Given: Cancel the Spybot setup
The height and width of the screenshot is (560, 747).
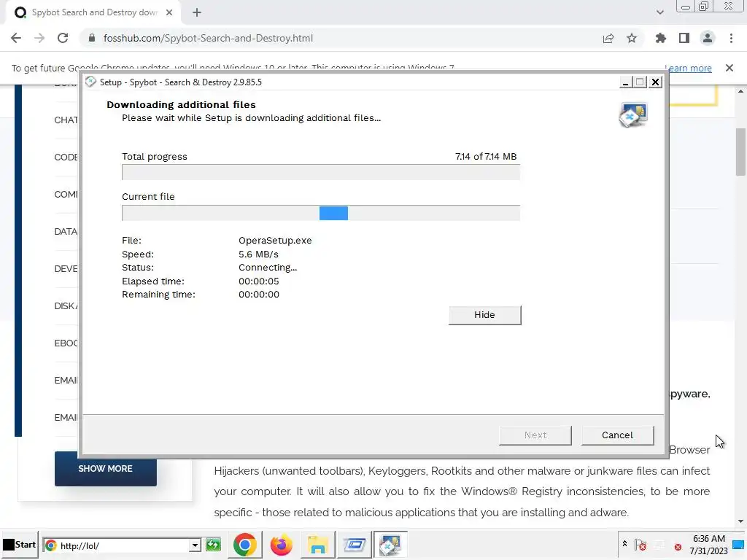Looking at the screenshot, I should coord(617,435).
